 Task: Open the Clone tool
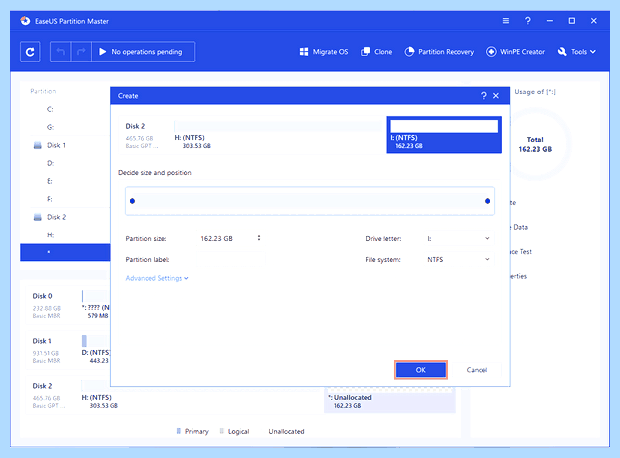tap(376, 52)
